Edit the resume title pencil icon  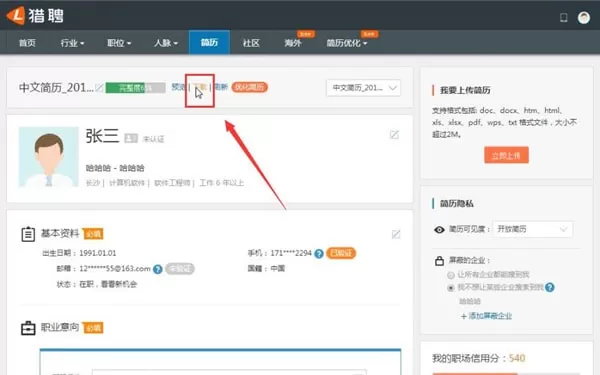pyautogui.click(x=99, y=88)
